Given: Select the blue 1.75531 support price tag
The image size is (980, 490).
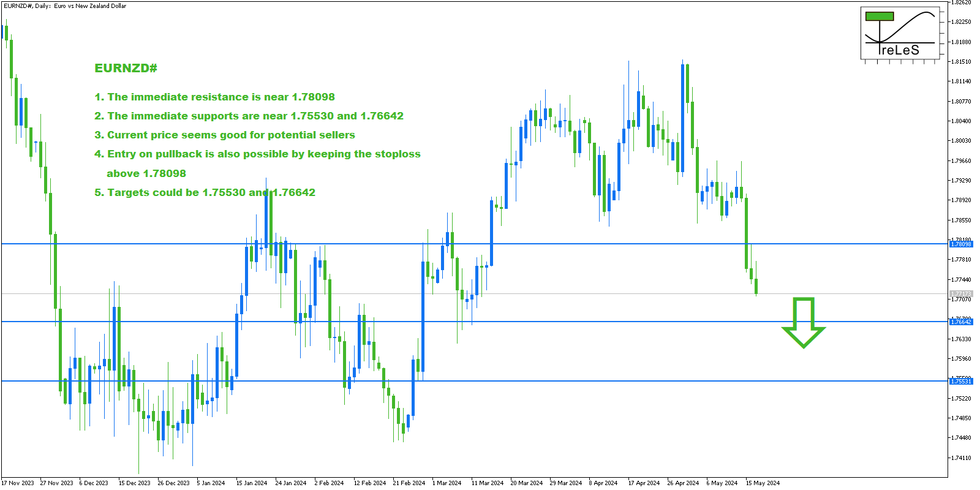Looking at the screenshot, I should point(961,381).
